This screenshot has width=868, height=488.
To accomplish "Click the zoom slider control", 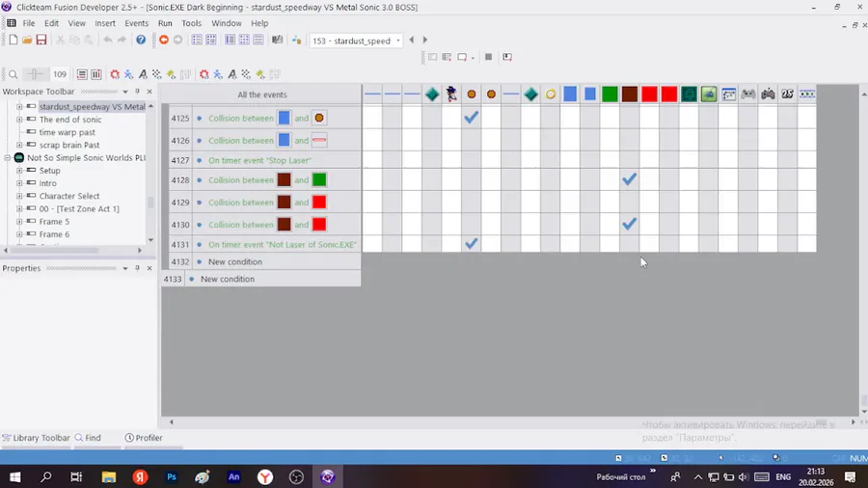I will click(35, 74).
